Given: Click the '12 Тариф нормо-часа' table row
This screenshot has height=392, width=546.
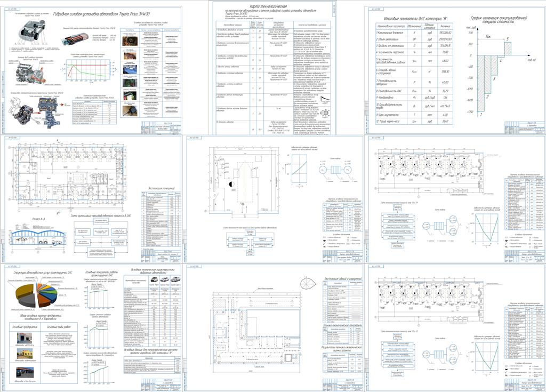Looking at the screenshot, I should pyautogui.click(x=414, y=122).
